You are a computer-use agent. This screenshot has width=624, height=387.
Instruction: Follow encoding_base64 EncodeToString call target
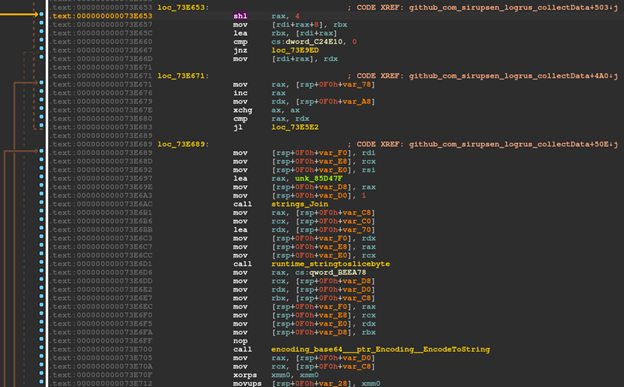(380, 349)
